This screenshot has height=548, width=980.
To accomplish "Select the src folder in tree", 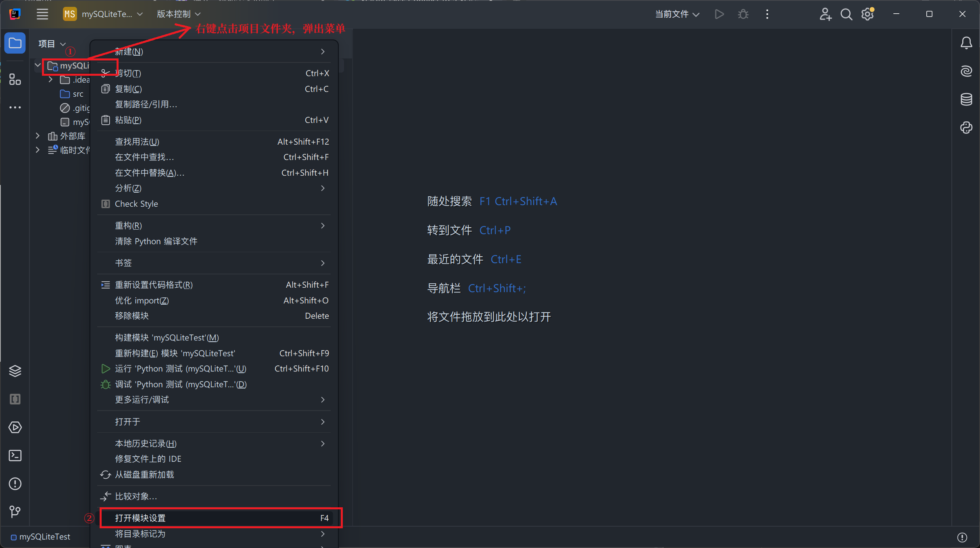I will pyautogui.click(x=77, y=94).
